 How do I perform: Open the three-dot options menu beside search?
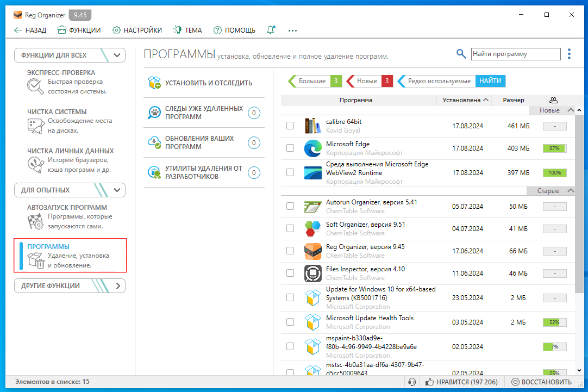(x=569, y=54)
